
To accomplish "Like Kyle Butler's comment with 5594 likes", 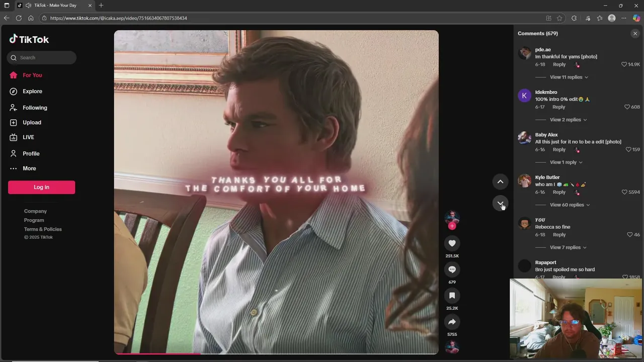I will point(624,192).
